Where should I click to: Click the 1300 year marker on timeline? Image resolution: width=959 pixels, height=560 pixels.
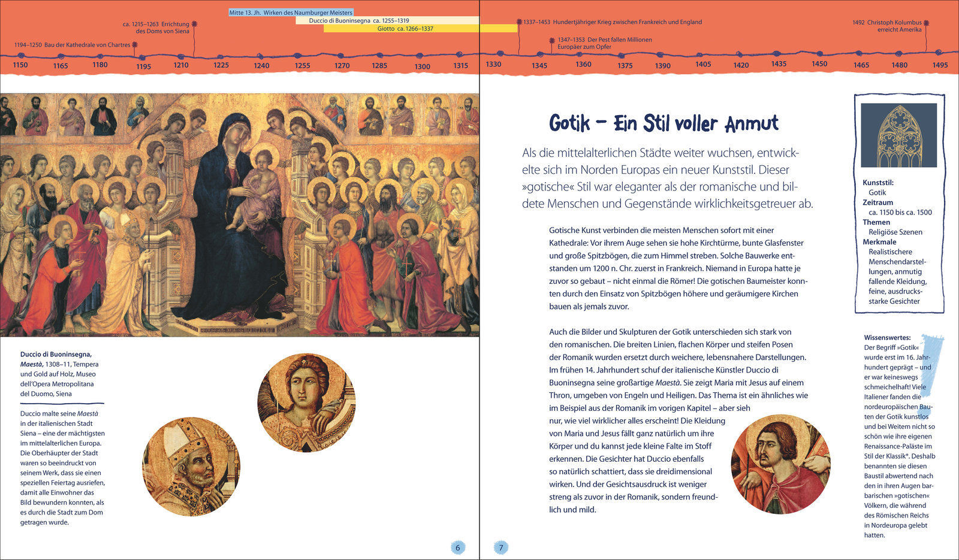422,66
